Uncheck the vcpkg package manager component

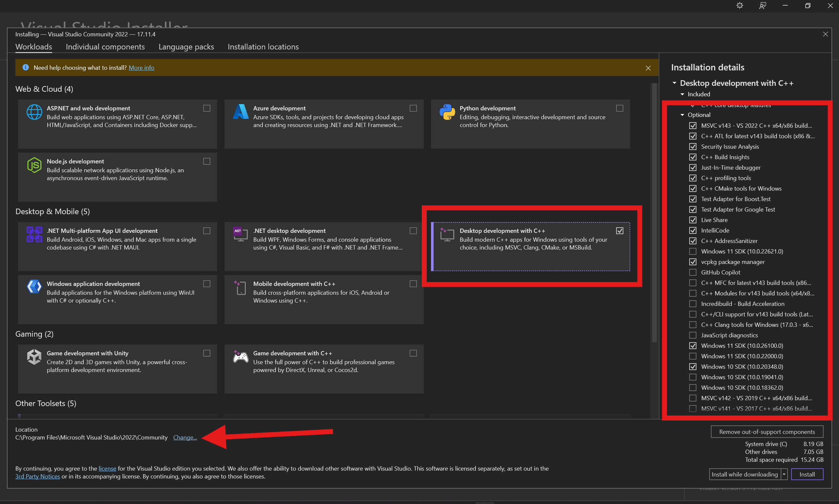(x=693, y=262)
